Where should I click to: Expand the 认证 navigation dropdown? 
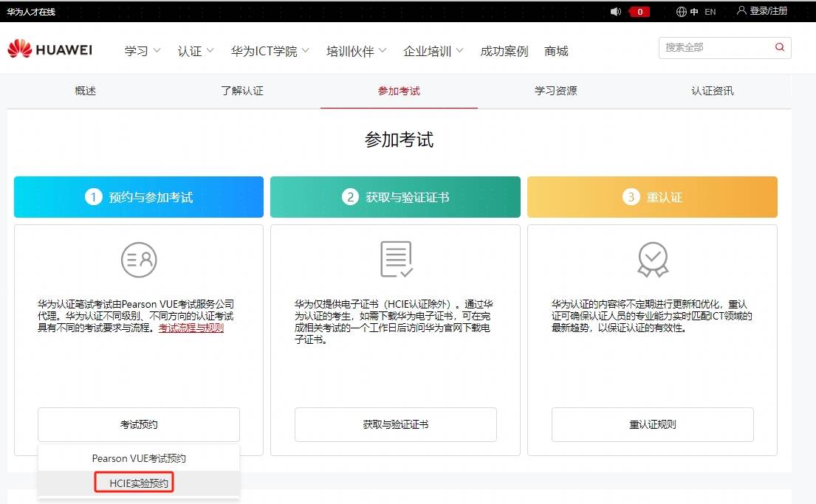pos(196,51)
